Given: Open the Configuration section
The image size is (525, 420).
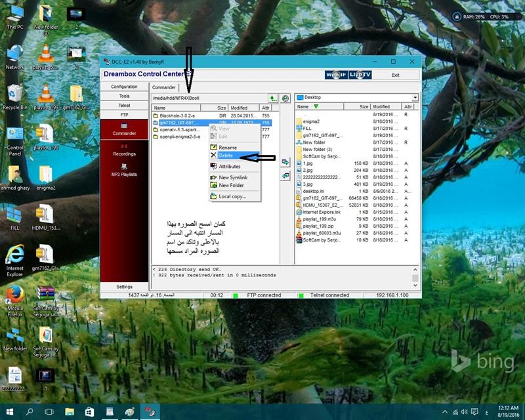Looking at the screenshot, I should pyautogui.click(x=124, y=87).
